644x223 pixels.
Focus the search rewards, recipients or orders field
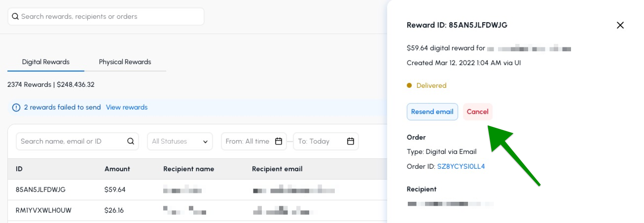[x=106, y=17]
